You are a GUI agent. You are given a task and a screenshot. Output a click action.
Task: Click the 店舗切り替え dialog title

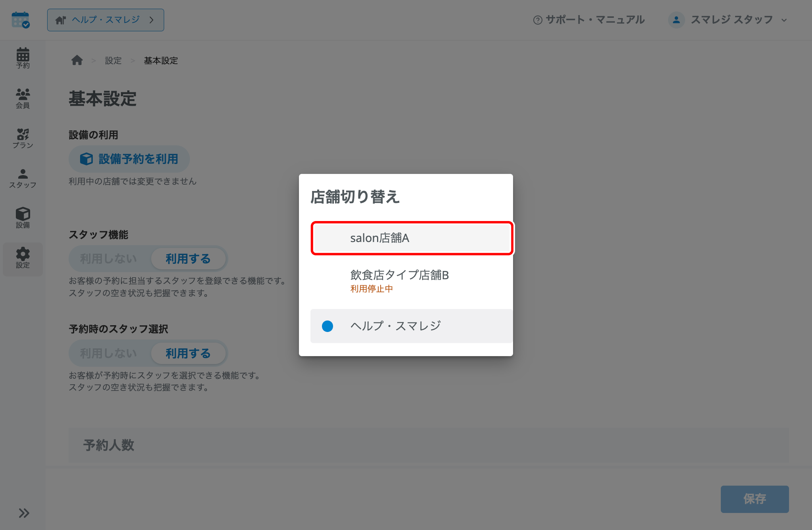click(x=355, y=197)
